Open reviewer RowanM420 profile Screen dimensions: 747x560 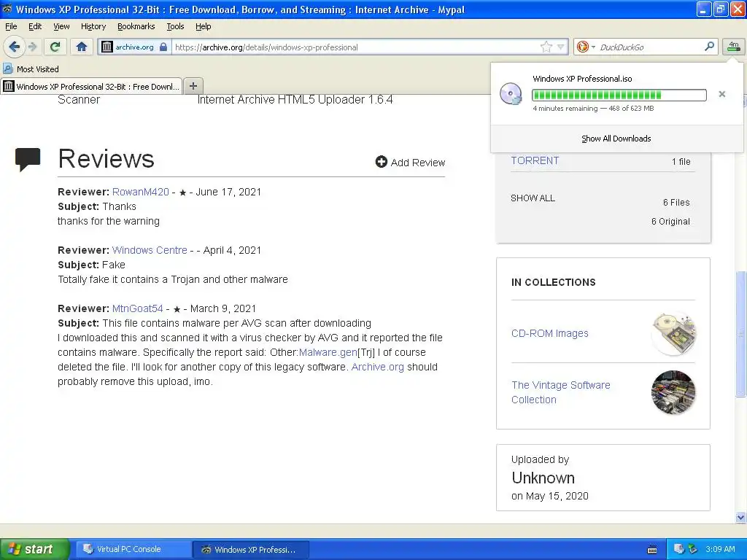click(141, 192)
